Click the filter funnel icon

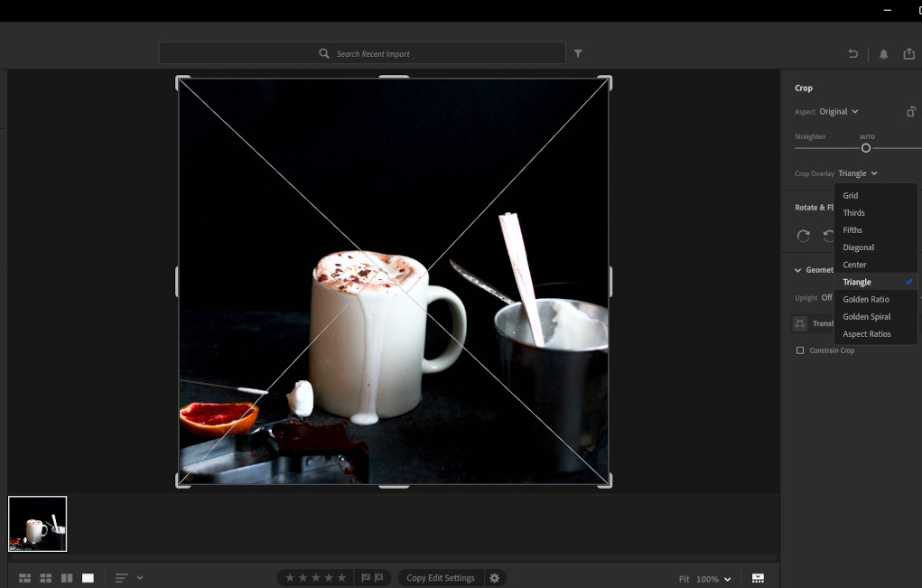click(578, 53)
